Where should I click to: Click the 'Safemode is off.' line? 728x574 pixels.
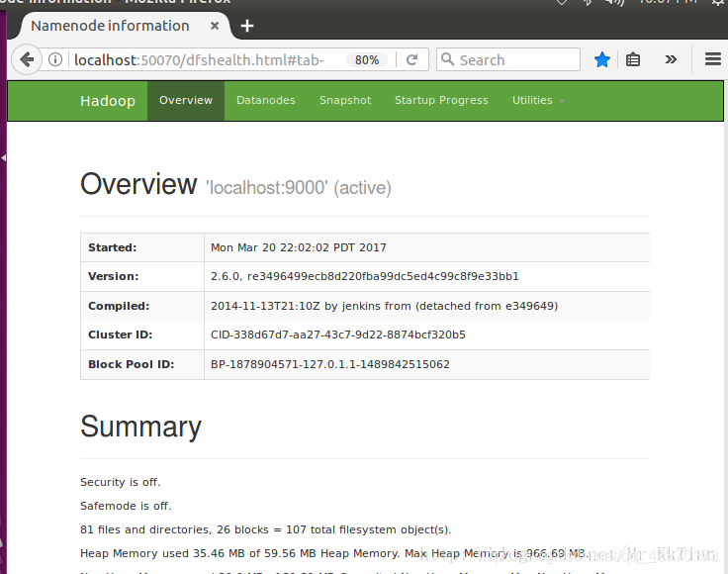point(126,506)
